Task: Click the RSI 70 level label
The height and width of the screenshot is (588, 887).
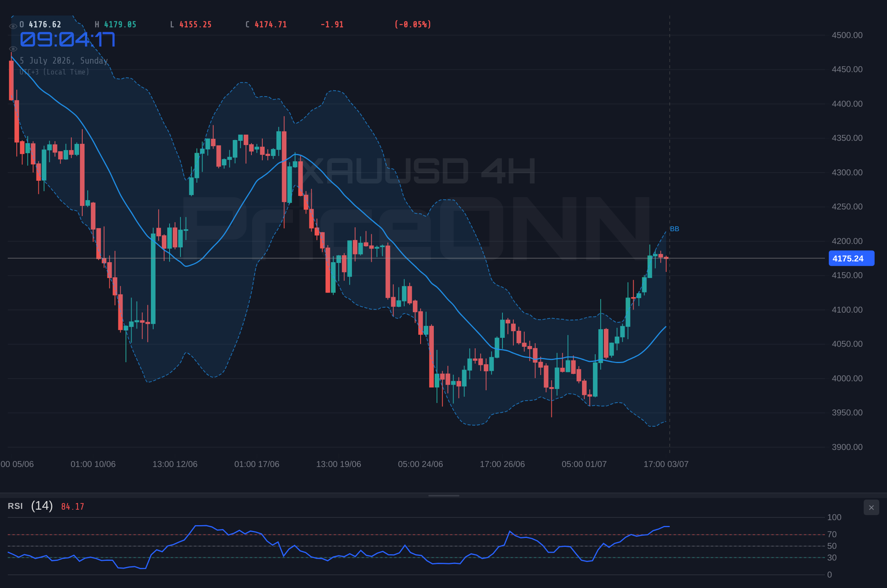Action: click(832, 534)
